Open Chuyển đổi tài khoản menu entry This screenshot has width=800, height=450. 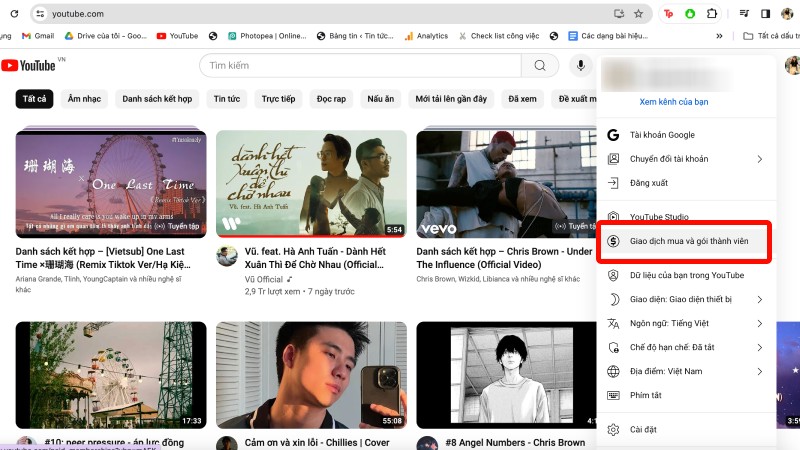(686, 159)
